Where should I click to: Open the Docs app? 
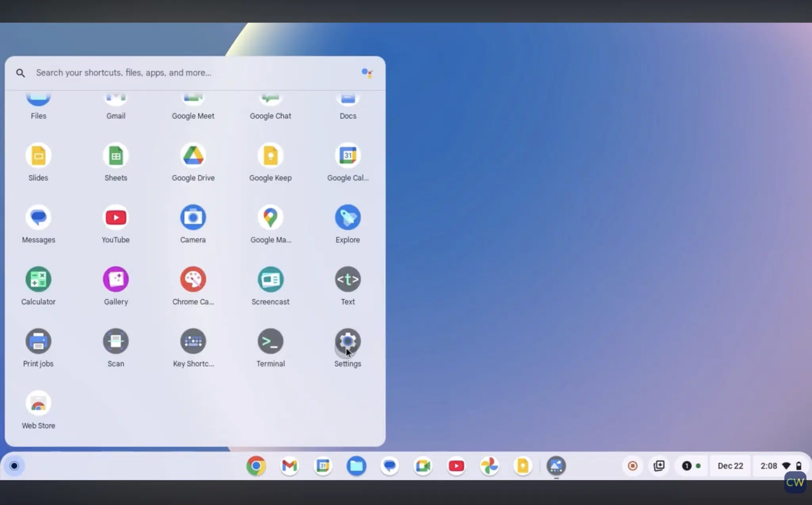point(348,105)
